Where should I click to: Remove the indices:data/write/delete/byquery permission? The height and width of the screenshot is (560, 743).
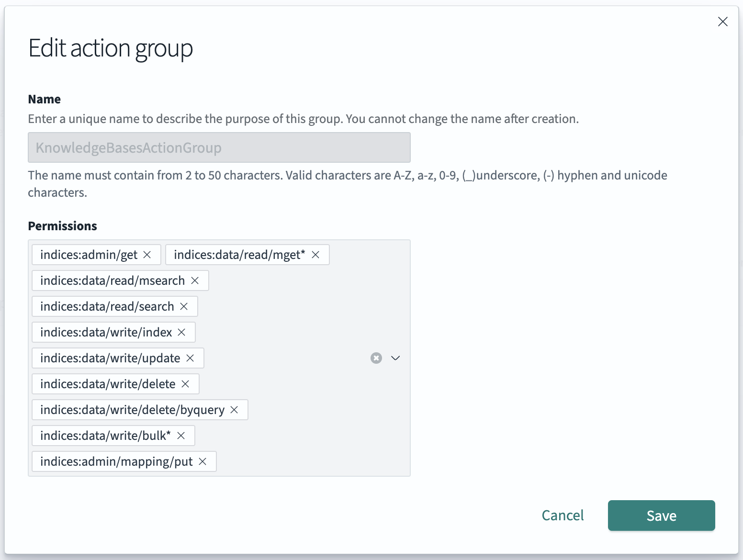tap(235, 410)
